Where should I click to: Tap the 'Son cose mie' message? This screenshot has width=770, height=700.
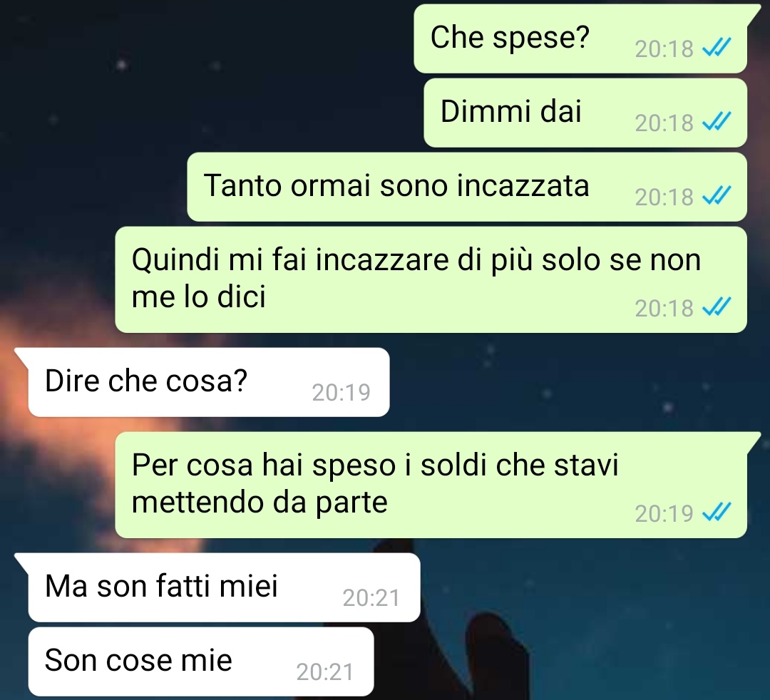pyautogui.click(x=201, y=662)
